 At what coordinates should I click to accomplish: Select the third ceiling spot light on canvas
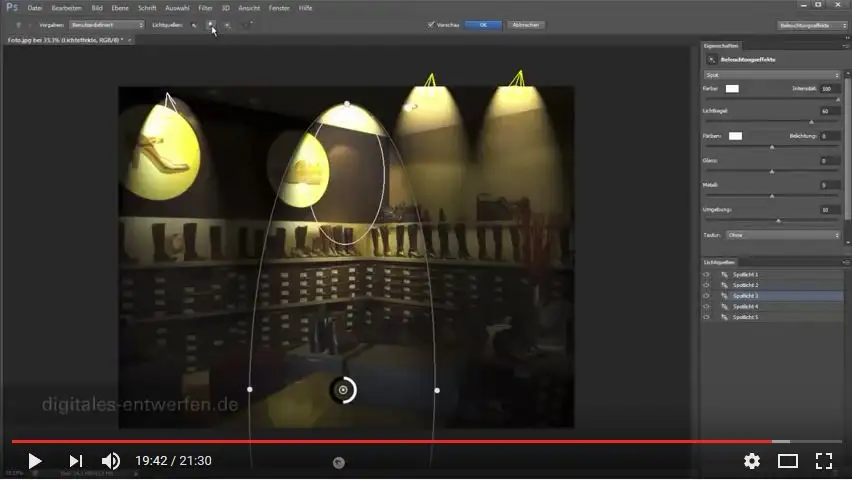point(430,82)
